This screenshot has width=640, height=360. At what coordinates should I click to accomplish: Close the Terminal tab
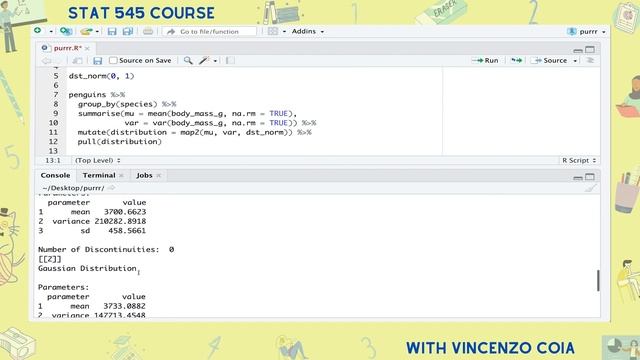point(121,176)
